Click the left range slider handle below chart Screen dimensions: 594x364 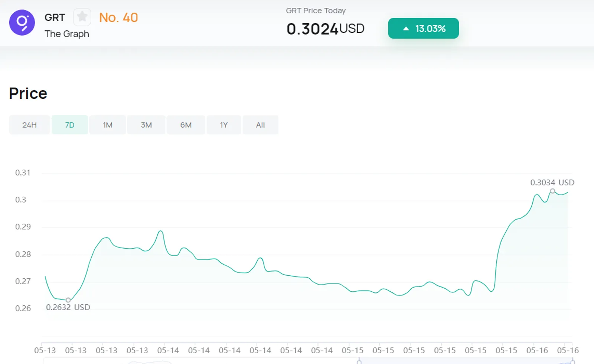(x=359, y=361)
